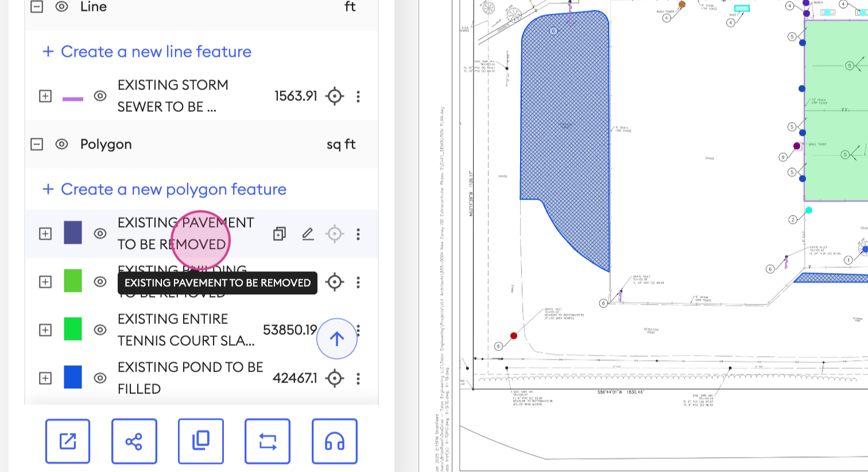
Task: Locate EXISTING POND TO BE FILLED on map
Action: pos(335,378)
